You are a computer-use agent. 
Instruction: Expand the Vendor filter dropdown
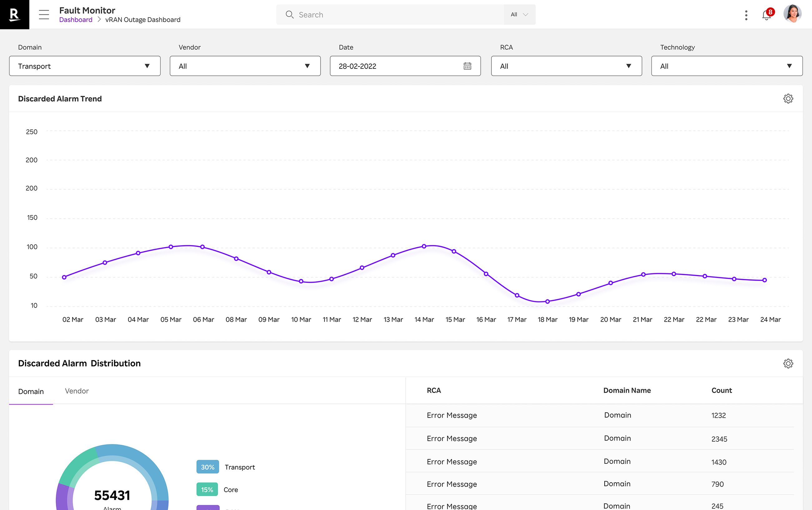[x=245, y=66]
